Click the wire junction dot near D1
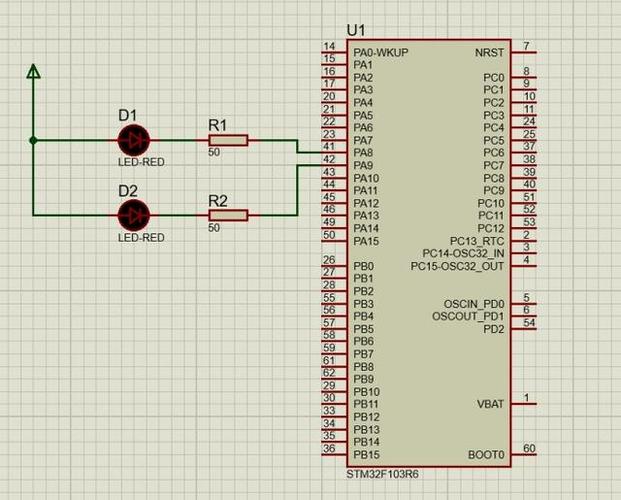The height and width of the screenshot is (500, 621). (x=33, y=141)
